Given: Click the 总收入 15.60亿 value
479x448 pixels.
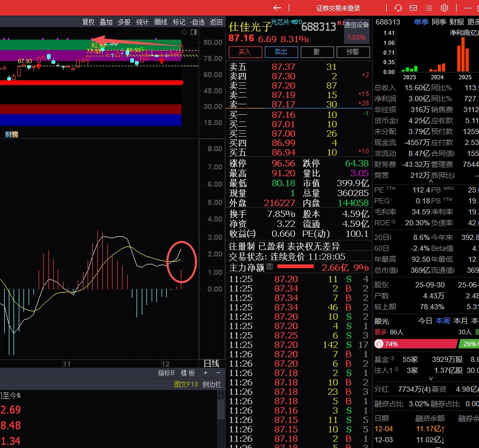Looking at the screenshot, I should [x=417, y=88].
